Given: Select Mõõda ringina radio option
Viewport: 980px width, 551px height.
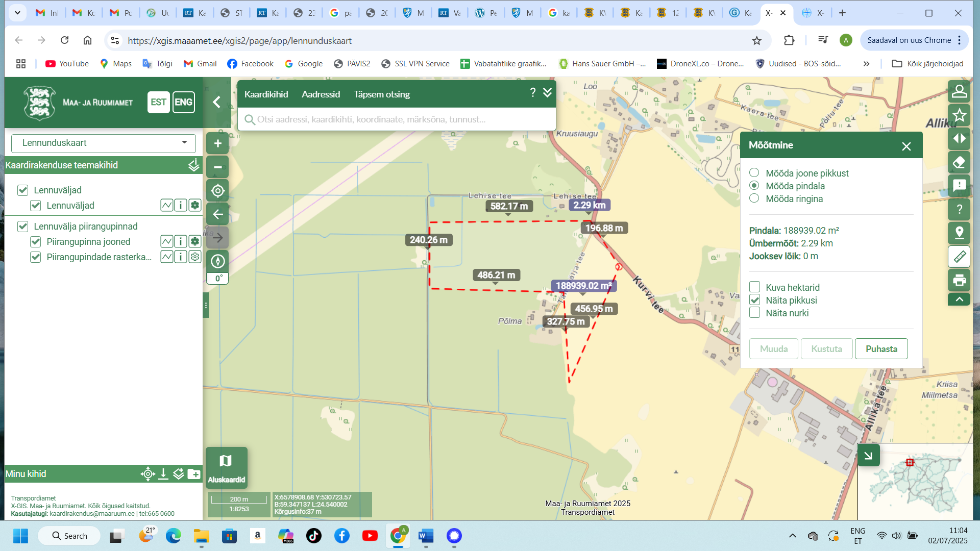Looking at the screenshot, I should click(754, 198).
